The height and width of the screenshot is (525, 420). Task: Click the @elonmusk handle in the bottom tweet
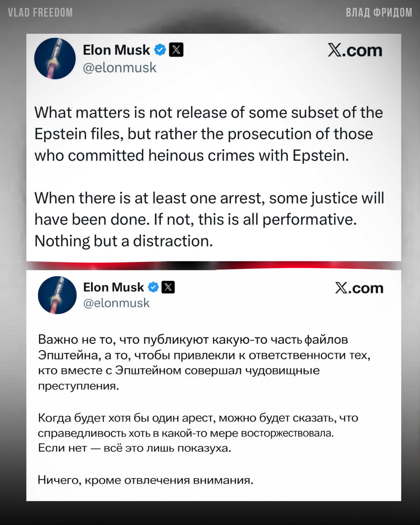[x=116, y=303]
